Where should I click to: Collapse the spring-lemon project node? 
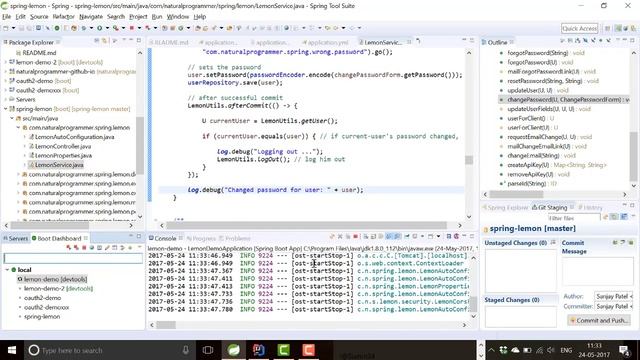pos(6,109)
